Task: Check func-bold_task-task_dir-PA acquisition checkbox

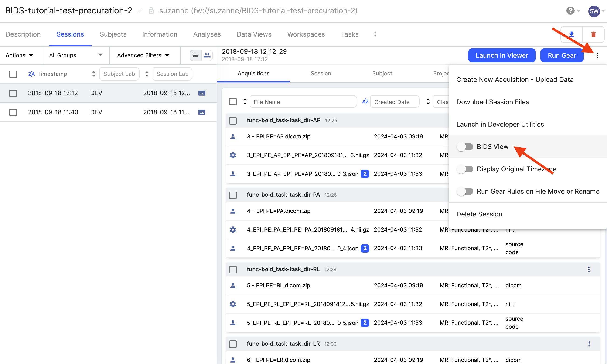Action: (x=233, y=195)
